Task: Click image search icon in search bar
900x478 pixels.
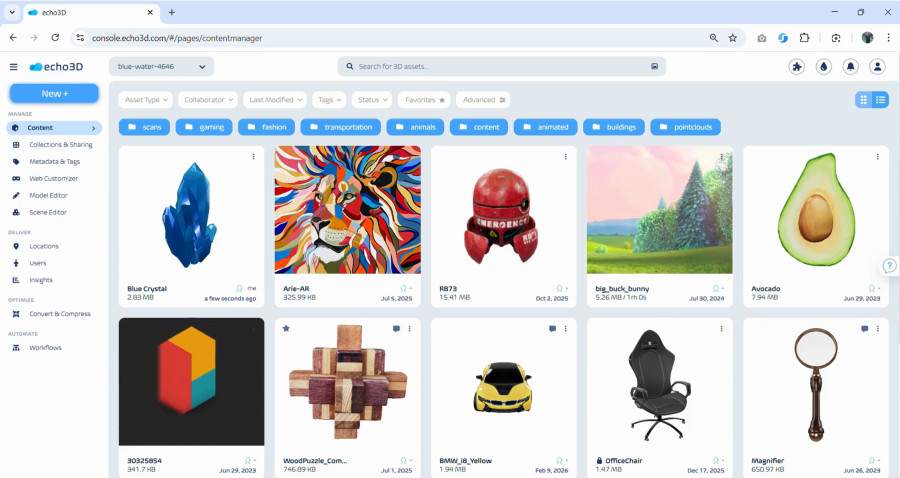Action: [x=654, y=67]
